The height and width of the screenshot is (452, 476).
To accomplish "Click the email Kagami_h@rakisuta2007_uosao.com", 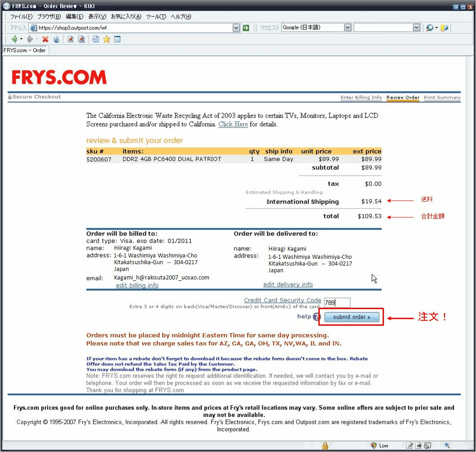I will coord(162,277).
